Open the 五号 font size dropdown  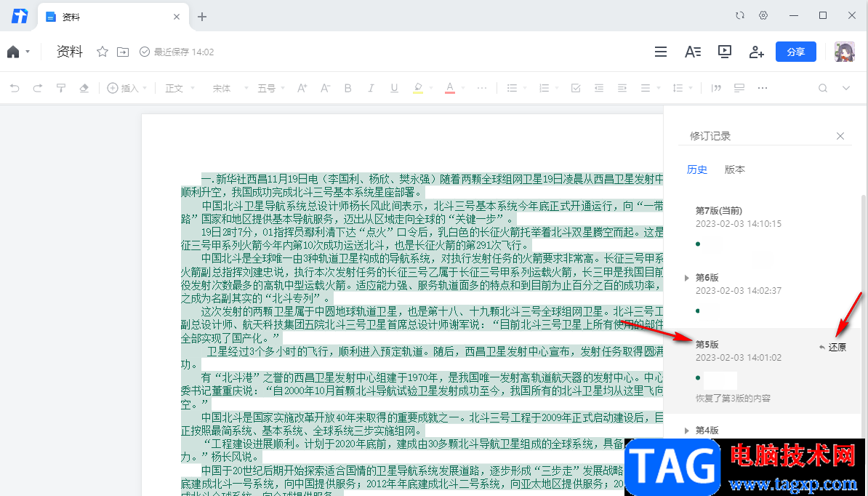(270, 88)
